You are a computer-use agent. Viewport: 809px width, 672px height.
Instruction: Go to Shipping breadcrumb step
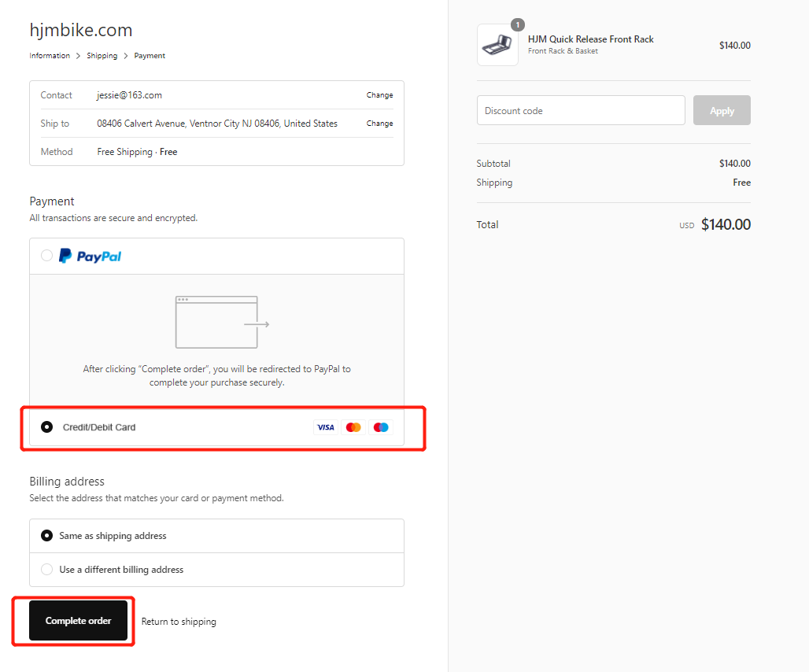(x=102, y=56)
